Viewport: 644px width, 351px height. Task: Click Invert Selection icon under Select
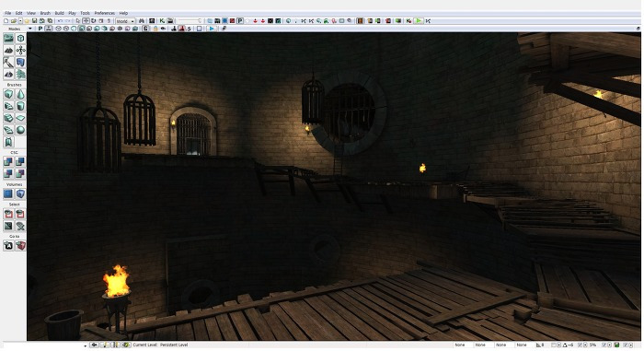[8, 226]
